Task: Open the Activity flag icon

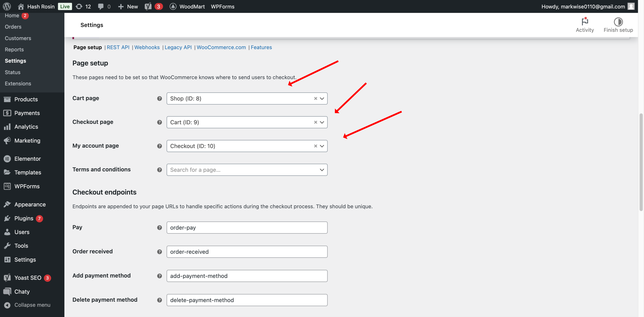Action: click(x=585, y=22)
